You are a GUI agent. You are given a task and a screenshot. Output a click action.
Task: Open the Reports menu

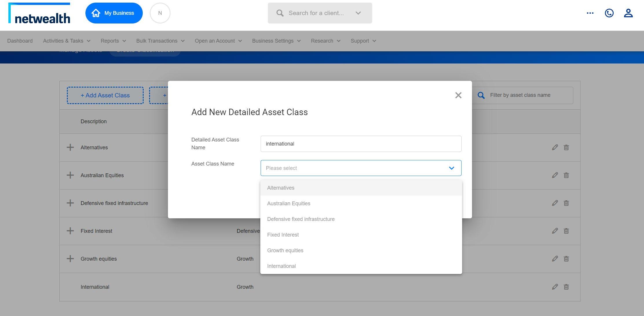[x=113, y=41]
